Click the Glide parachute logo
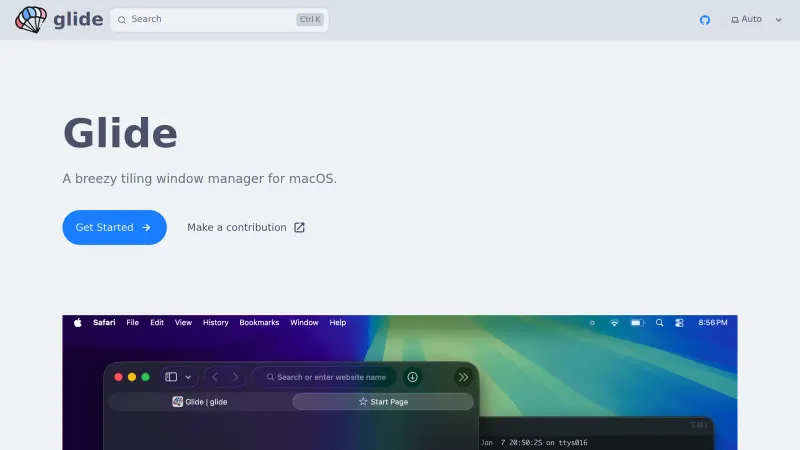 coord(31,19)
